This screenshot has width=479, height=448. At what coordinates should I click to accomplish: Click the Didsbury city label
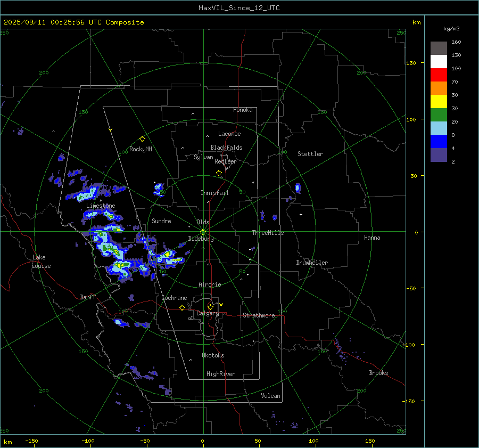[201, 239]
